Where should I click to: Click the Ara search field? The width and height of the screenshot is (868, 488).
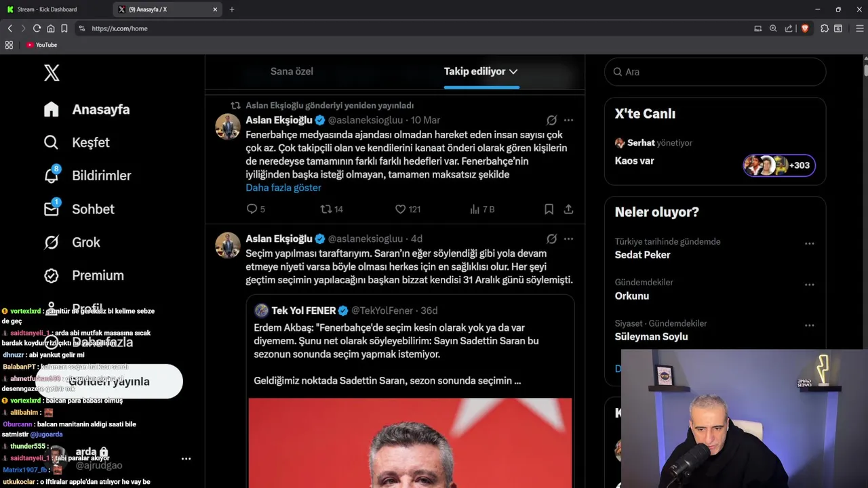click(x=715, y=72)
